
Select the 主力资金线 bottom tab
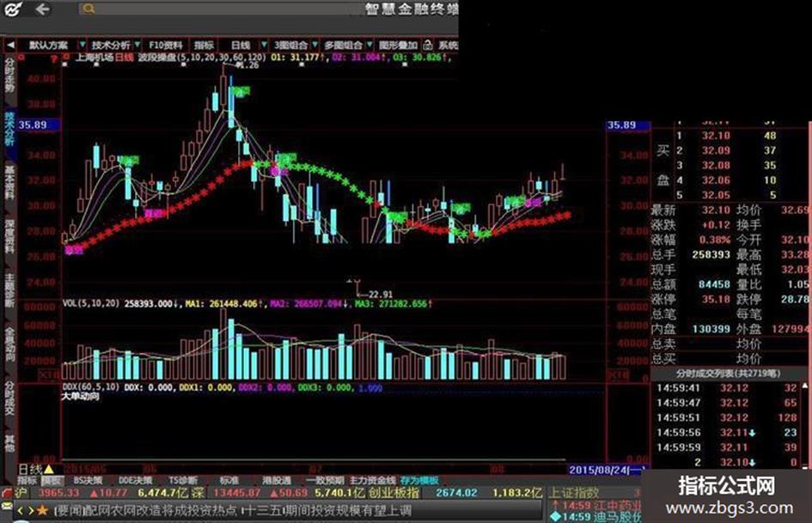372,481
